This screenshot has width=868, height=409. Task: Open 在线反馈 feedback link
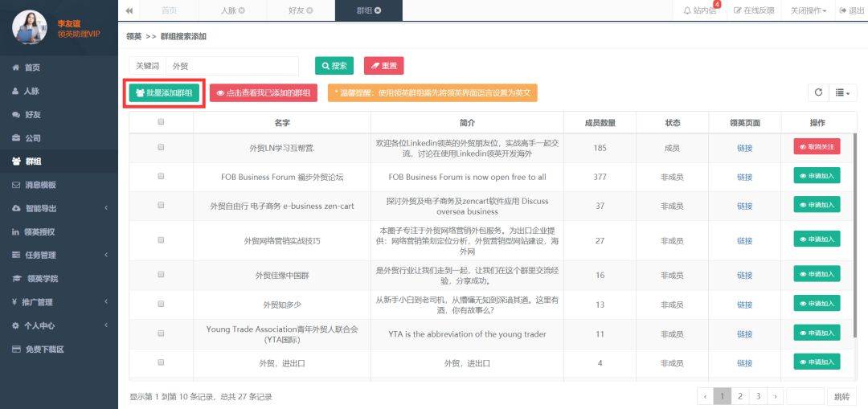pos(754,10)
